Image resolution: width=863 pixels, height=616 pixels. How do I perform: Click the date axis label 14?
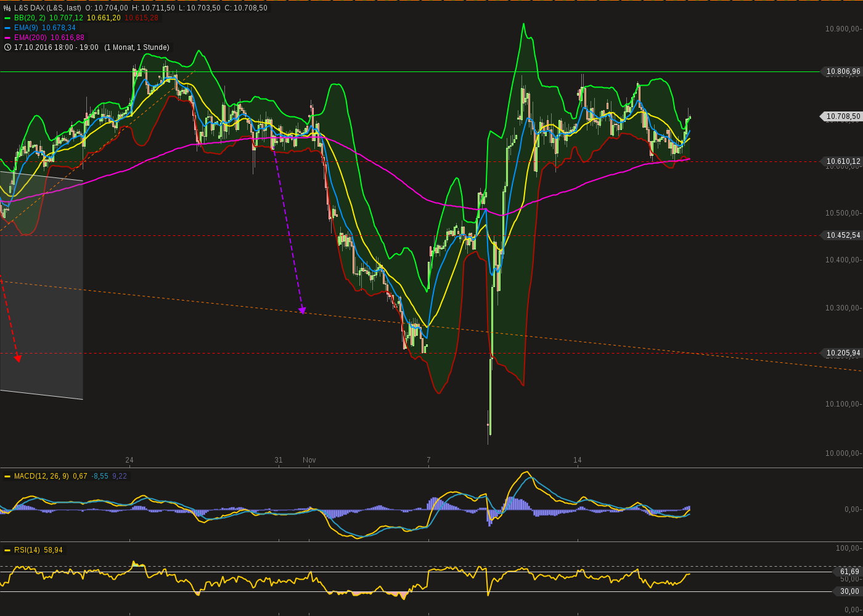[578, 460]
